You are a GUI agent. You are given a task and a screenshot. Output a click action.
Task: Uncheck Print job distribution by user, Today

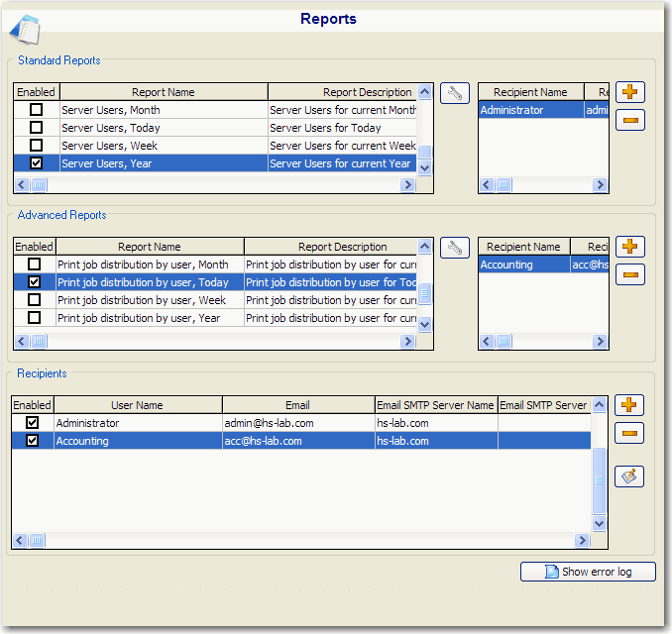click(34, 282)
